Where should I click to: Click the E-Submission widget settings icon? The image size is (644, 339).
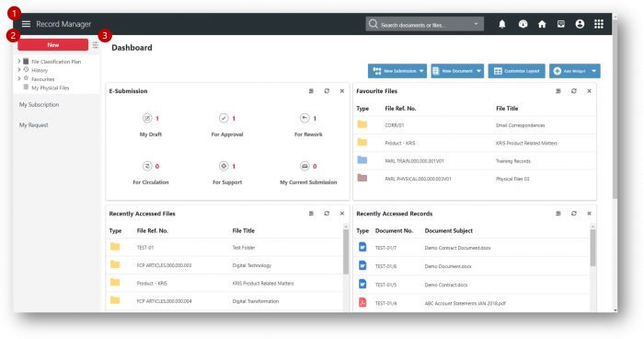tap(311, 91)
